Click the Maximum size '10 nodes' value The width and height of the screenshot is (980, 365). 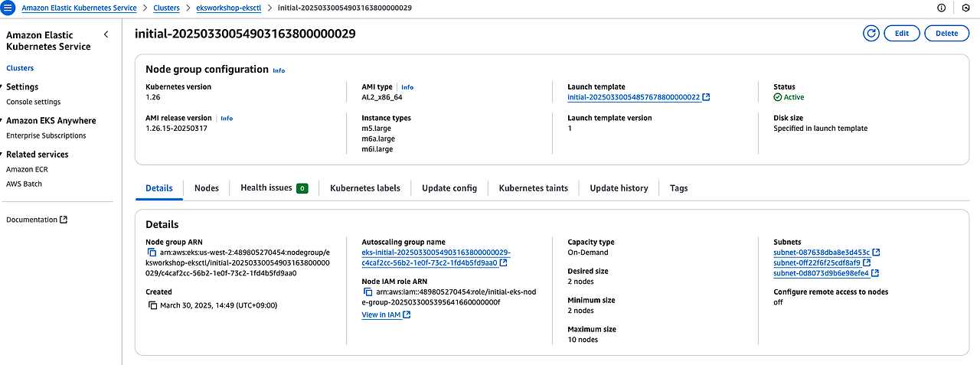tap(583, 340)
